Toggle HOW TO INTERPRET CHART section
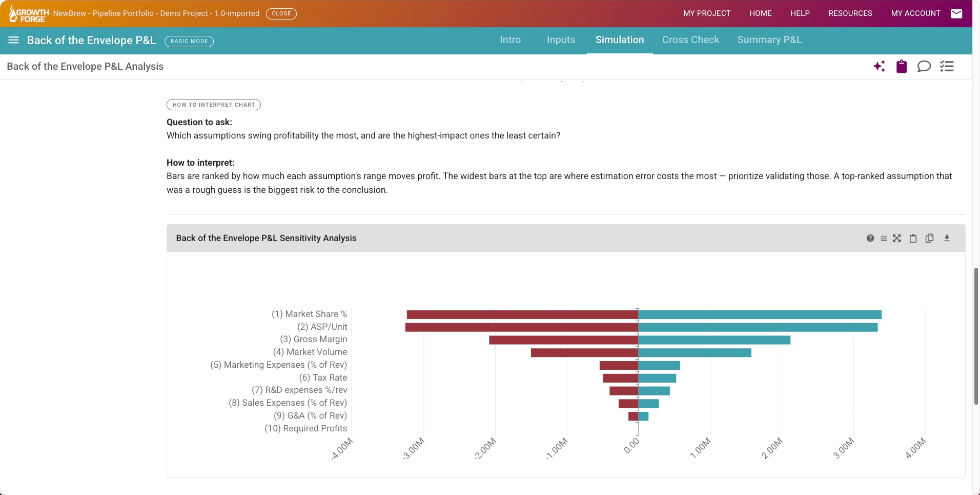This screenshot has height=495, width=980. 214,105
